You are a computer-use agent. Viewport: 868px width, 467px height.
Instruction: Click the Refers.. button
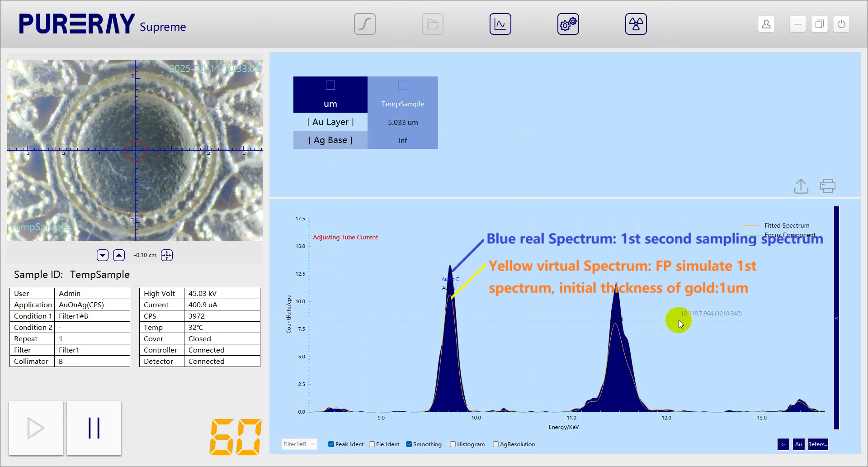coord(818,444)
